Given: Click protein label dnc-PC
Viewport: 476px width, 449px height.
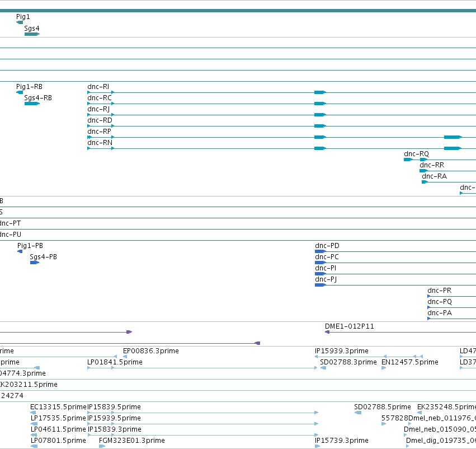Looking at the screenshot, I should [327, 257].
